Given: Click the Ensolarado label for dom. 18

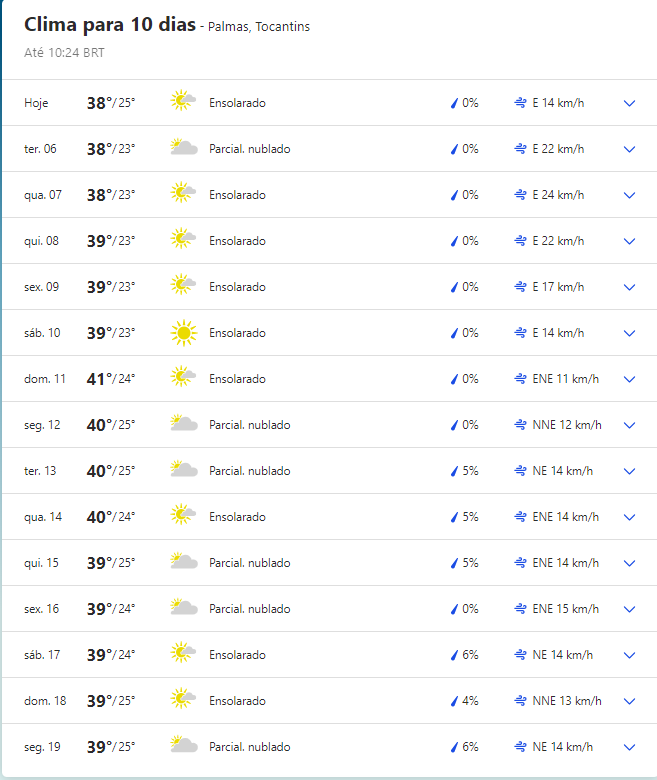Looking at the screenshot, I should (237, 701).
